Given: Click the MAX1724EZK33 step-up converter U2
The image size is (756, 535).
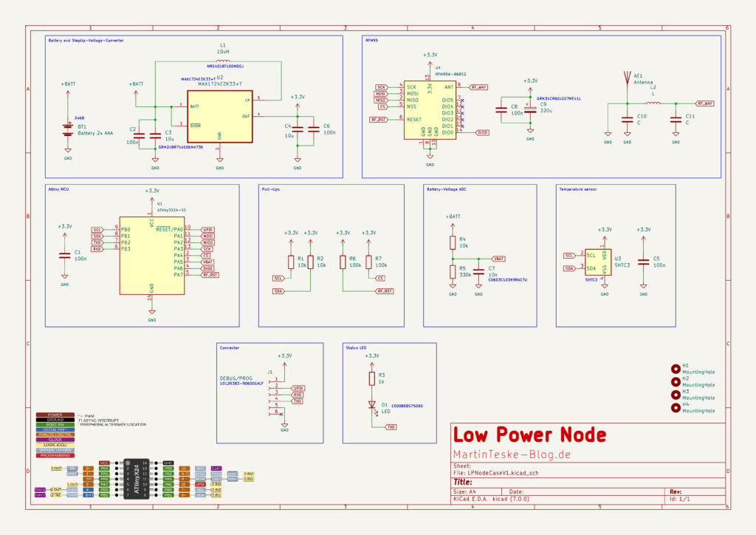Looking at the screenshot, I should click(x=220, y=116).
